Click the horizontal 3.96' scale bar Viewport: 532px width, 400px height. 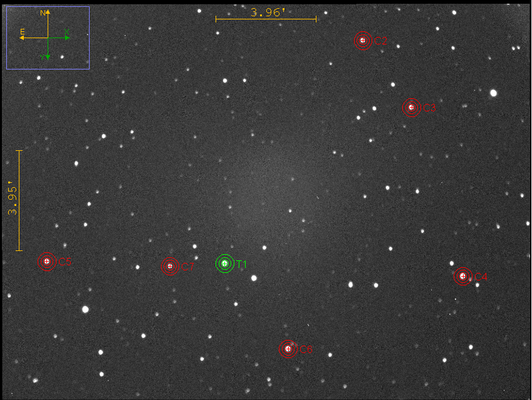pyautogui.click(x=266, y=19)
